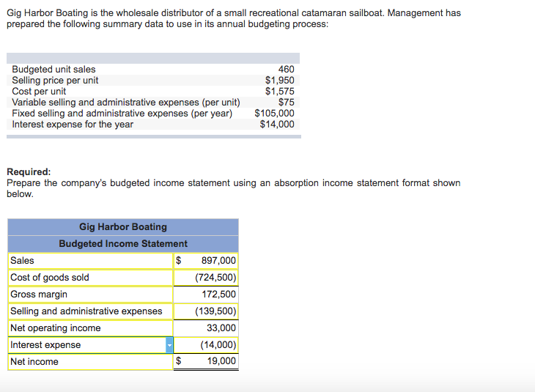Click the 19,000 net income value
Image resolution: width=535 pixels, height=392 pixels.
click(x=221, y=361)
